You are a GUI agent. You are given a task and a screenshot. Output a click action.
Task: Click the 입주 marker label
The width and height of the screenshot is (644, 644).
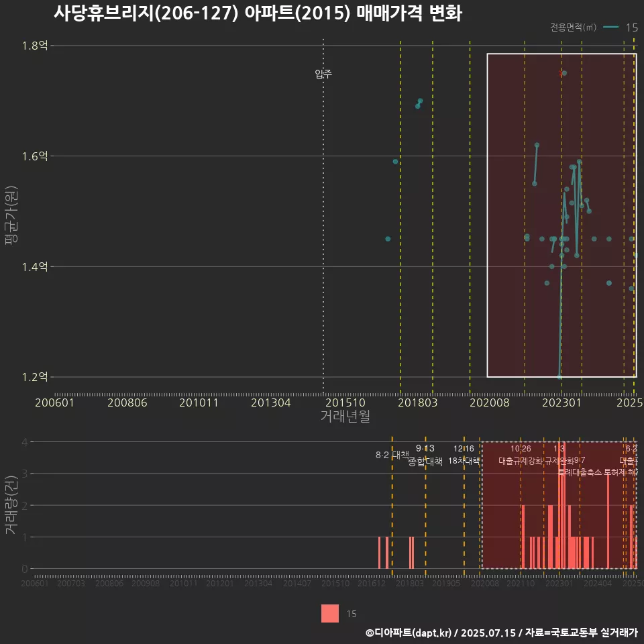click(323, 74)
